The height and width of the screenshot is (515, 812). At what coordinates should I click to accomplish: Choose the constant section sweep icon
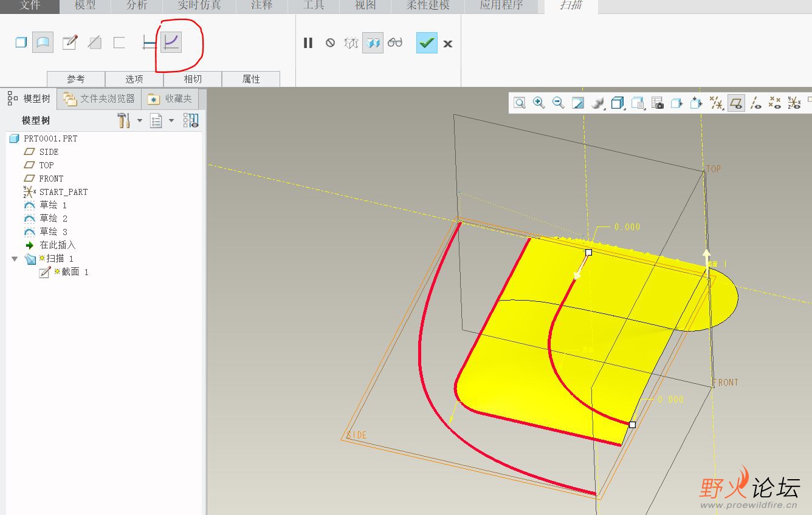tap(149, 43)
